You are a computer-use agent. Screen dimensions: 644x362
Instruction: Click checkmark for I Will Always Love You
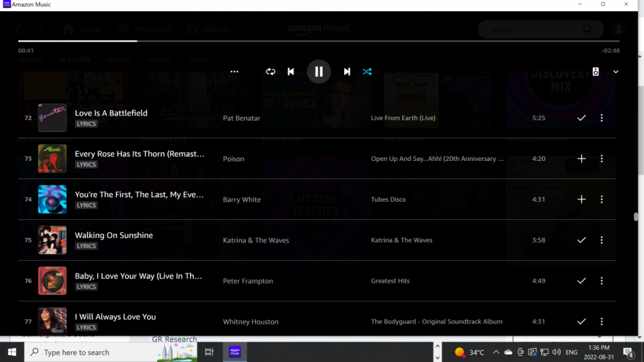tap(581, 321)
